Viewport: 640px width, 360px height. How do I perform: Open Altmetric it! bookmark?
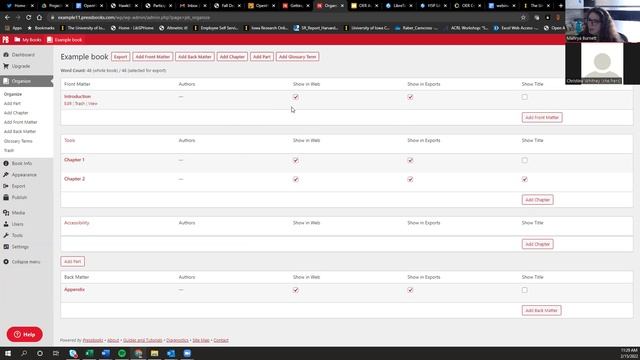coord(173,28)
